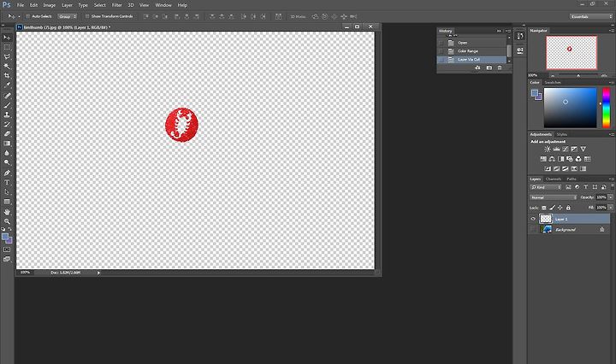Select the Rectangle shape tool
Screen dimensions: 616x364
click(7, 201)
